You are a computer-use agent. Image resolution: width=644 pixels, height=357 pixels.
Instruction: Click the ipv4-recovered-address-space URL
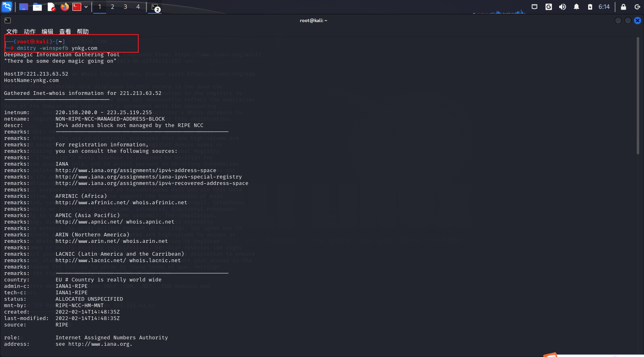[x=152, y=183]
